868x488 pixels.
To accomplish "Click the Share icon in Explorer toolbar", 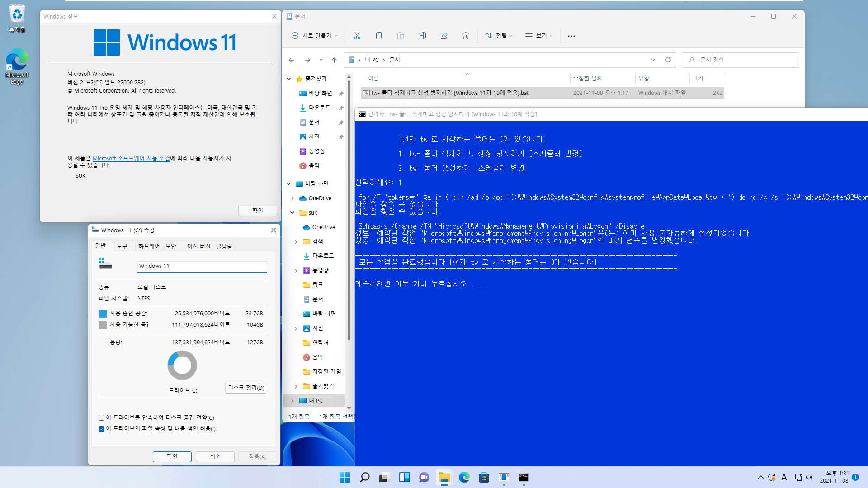I will [x=444, y=36].
